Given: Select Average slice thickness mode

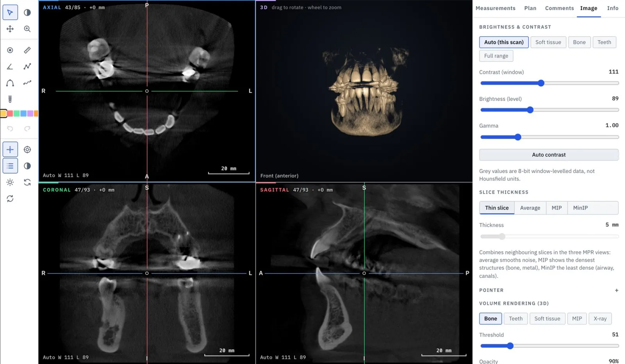Looking at the screenshot, I should (530, 208).
